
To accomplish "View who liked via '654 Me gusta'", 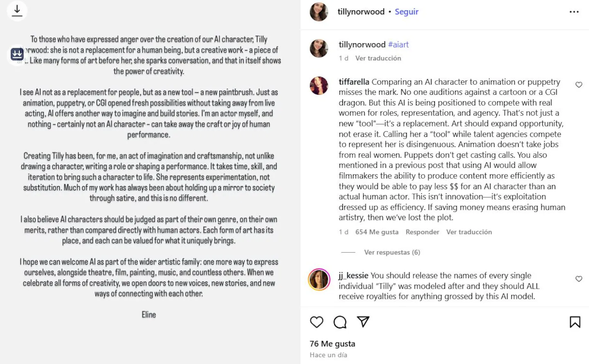I will click(x=377, y=232).
